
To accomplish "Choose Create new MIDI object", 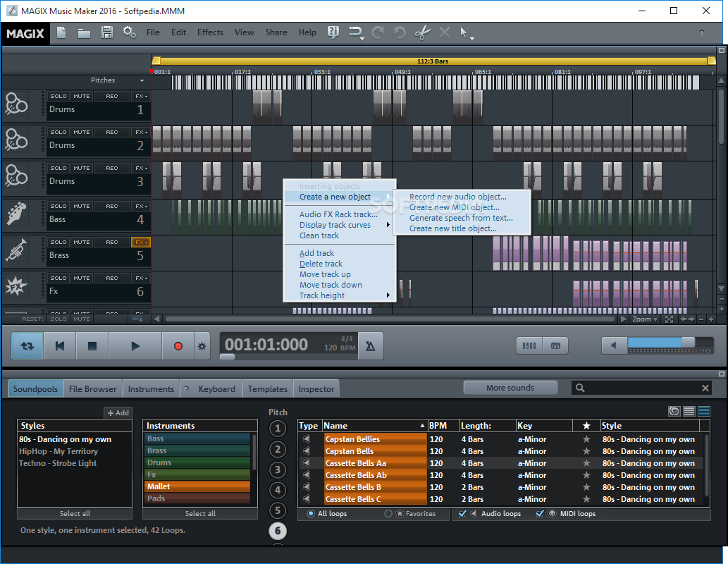I will coord(455,207).
